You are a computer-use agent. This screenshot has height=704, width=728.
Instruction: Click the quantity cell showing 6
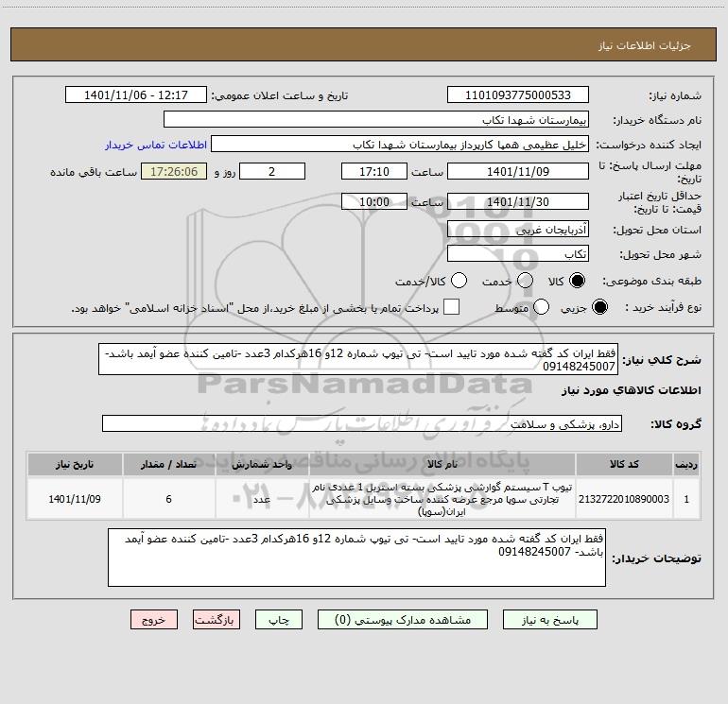coord(169,499)
